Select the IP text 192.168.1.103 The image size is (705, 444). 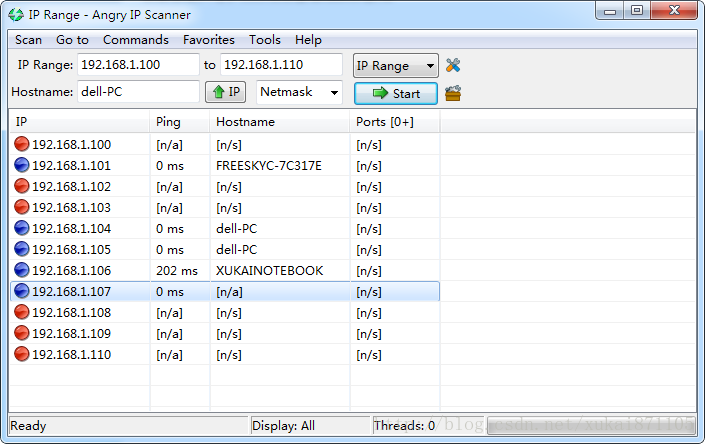71,208
